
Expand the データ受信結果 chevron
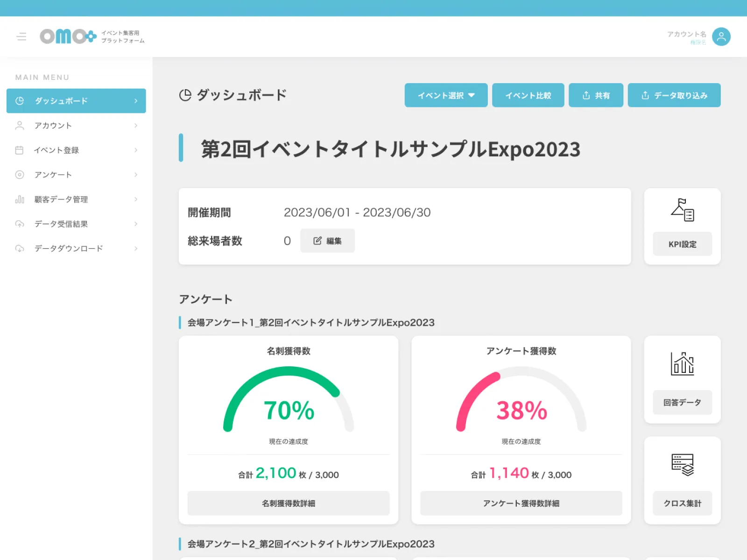(x=136, y=224)
